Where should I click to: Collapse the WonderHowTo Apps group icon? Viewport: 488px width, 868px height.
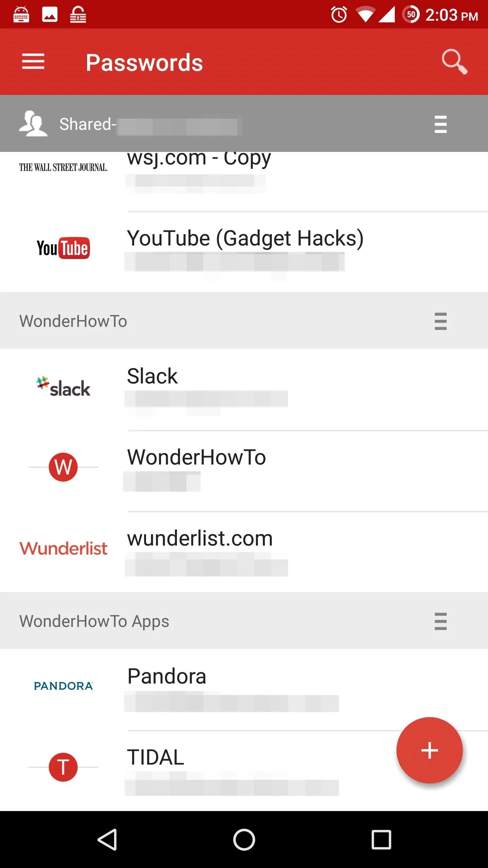tap(441, 621)
